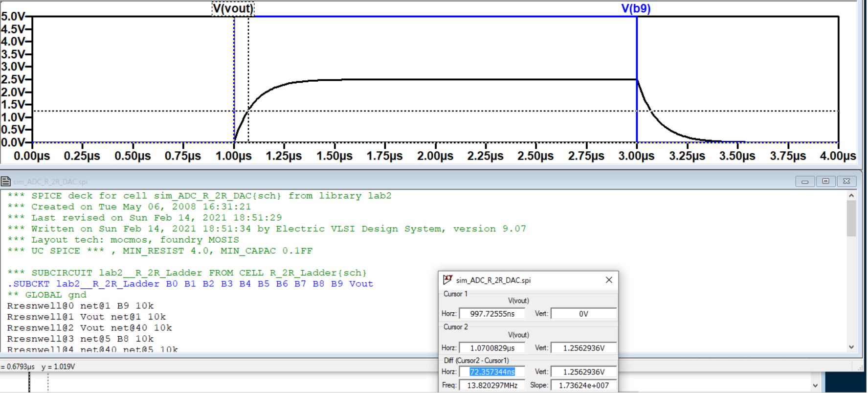Click the netlist vertical scrollbar thumb
Screen dimensions: 868x393
point(851,218)
